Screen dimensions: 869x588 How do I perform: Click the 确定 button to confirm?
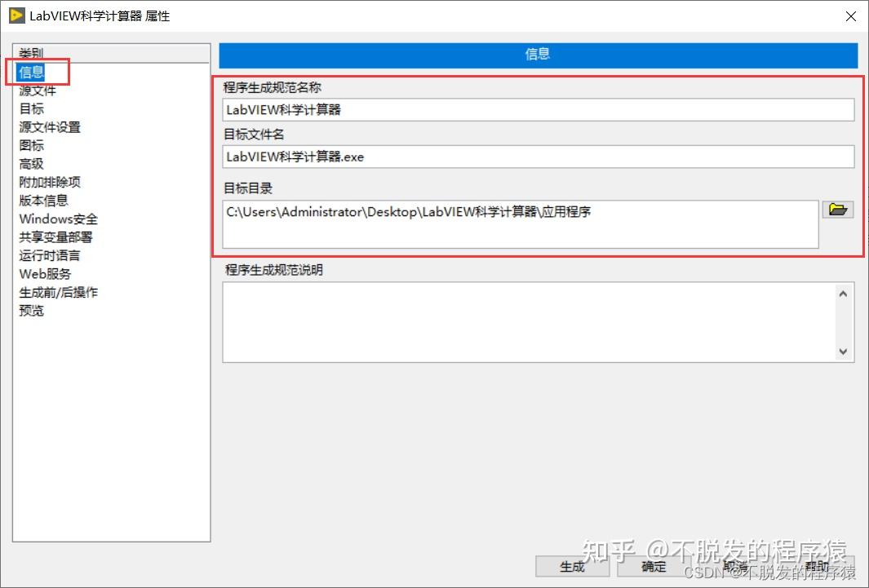pyautogui.click(x=654, y=567)
